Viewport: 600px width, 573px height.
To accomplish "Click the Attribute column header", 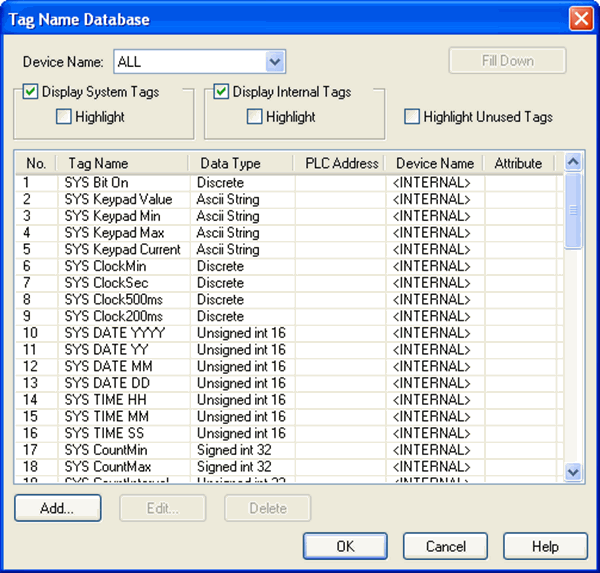I will [x=519, y=163].
